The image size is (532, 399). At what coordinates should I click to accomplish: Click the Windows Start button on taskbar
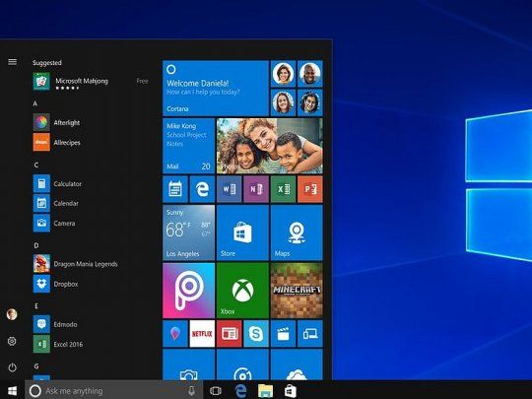click(x=12, y=390)
